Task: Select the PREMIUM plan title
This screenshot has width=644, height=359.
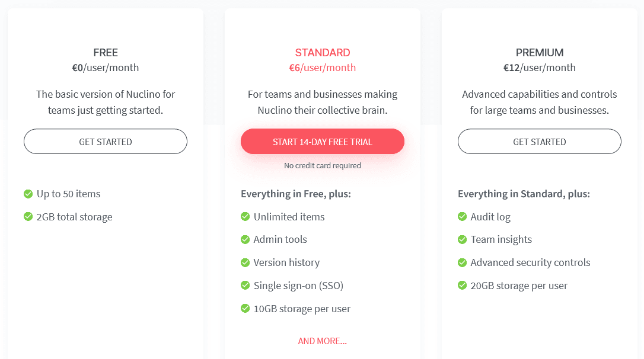Action: (540, 53)
